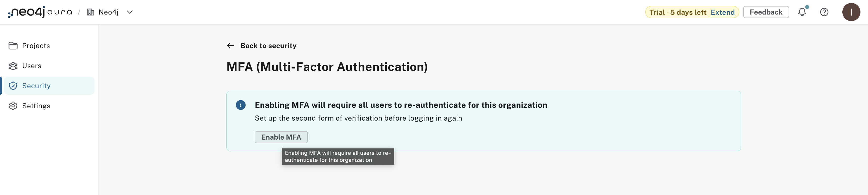Click the Settings gear icon
Screen dimensions: 868x195
pos(13,106)
